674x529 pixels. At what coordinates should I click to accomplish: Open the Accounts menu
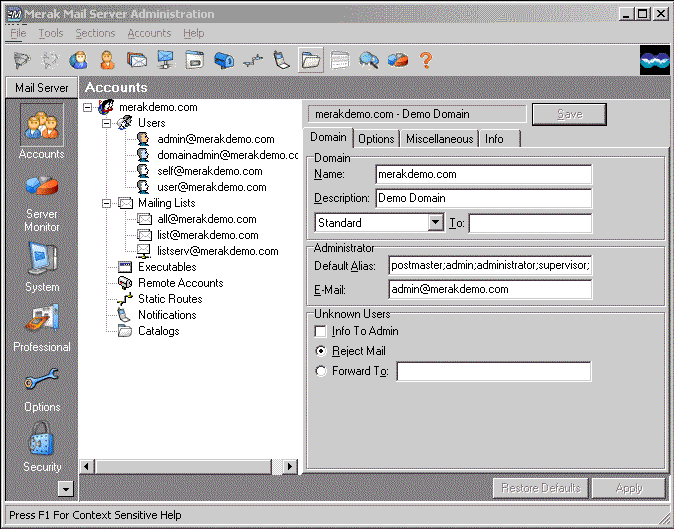tap(149, 33)
